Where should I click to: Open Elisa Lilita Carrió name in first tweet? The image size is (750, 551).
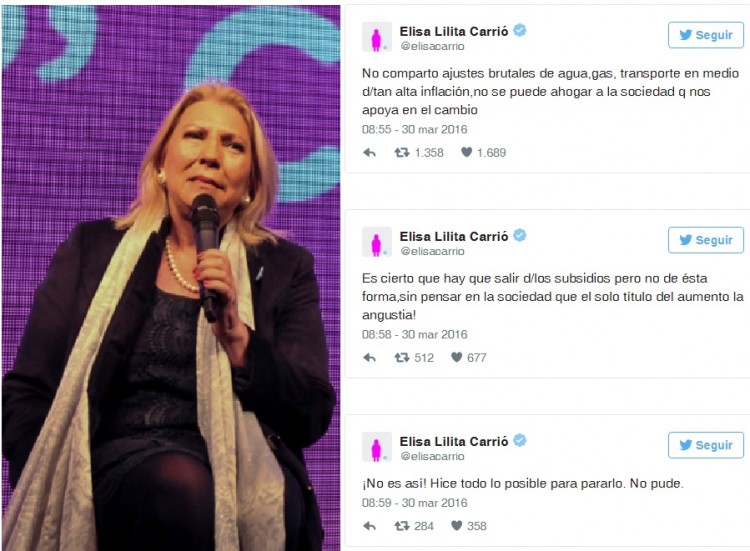click(x=454, y=32)
